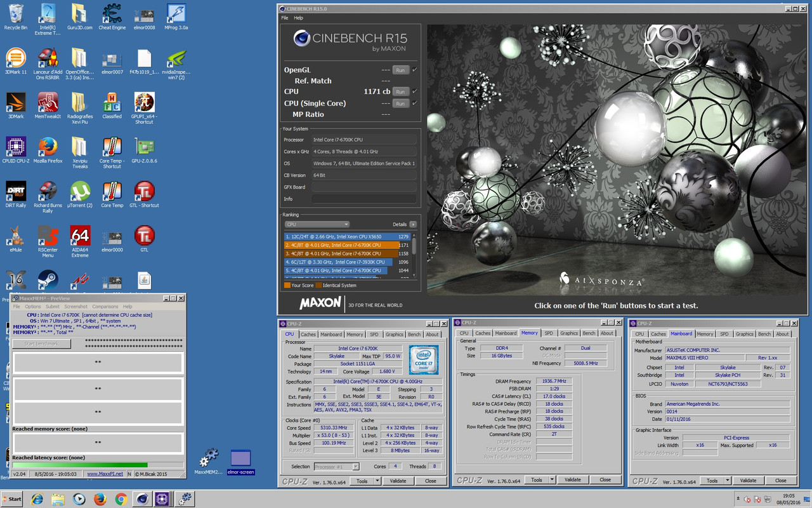Open Intel Extreme Tuning desktop shortcut
The height and width of the screenshot is (508, 812).
(48, 19)
